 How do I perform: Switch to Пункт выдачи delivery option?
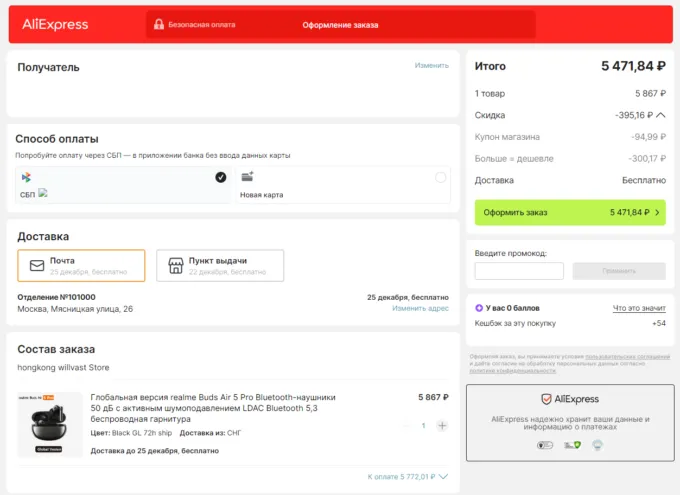click(220, 266)
